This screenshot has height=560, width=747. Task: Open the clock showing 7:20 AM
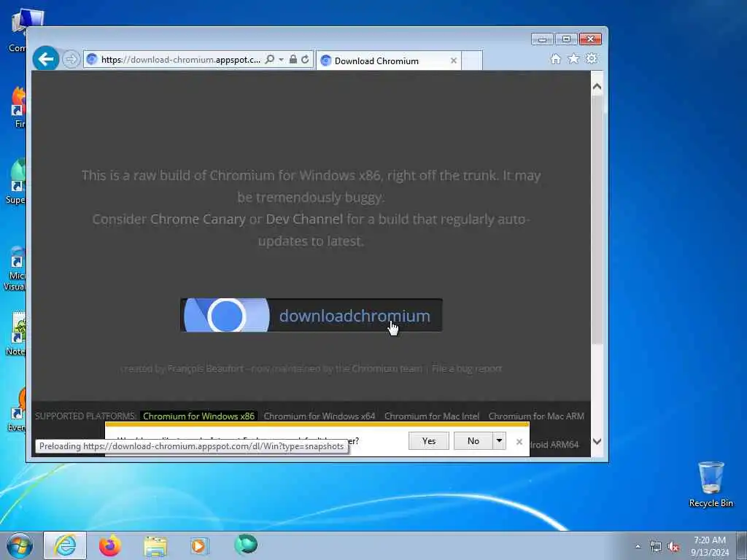[x=710, y=546]
